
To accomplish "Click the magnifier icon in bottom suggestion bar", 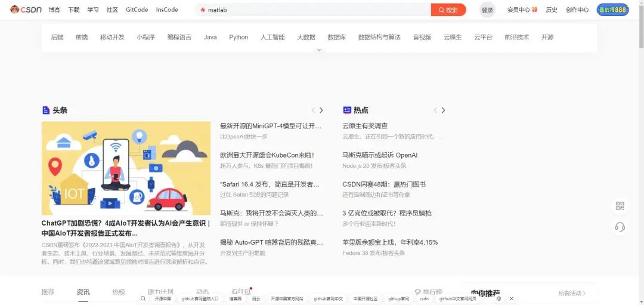I will 143,298.
